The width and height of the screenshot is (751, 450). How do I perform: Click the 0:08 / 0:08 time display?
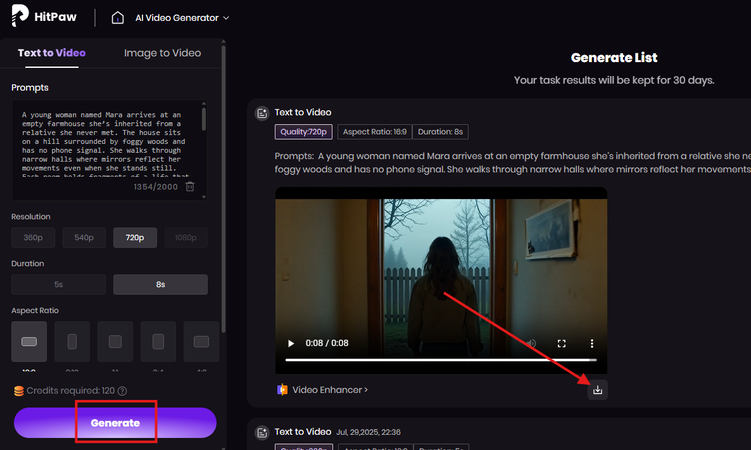click(x=327, y=343)
